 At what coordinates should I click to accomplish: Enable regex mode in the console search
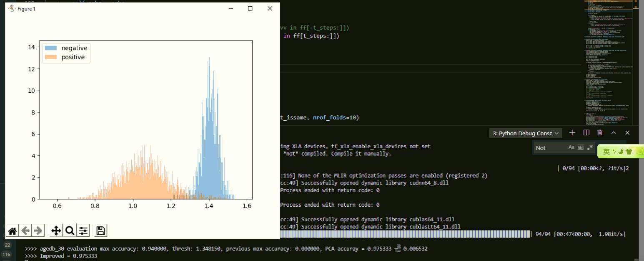point(589,147)
